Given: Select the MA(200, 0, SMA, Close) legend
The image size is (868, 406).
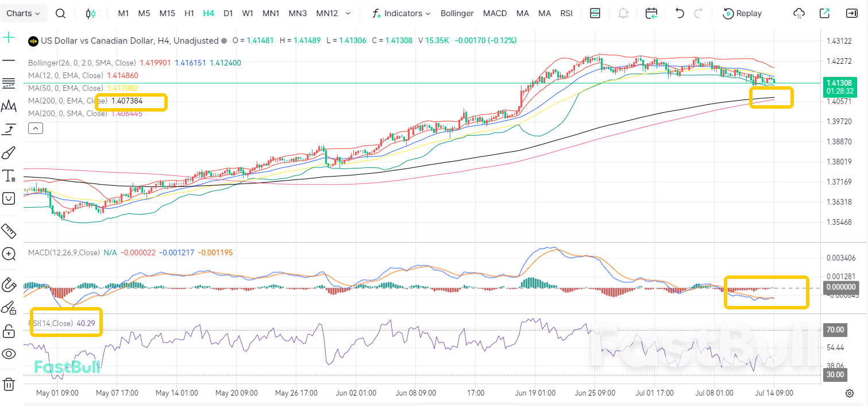Looking at the screenshot, I should tap(68, 113).
